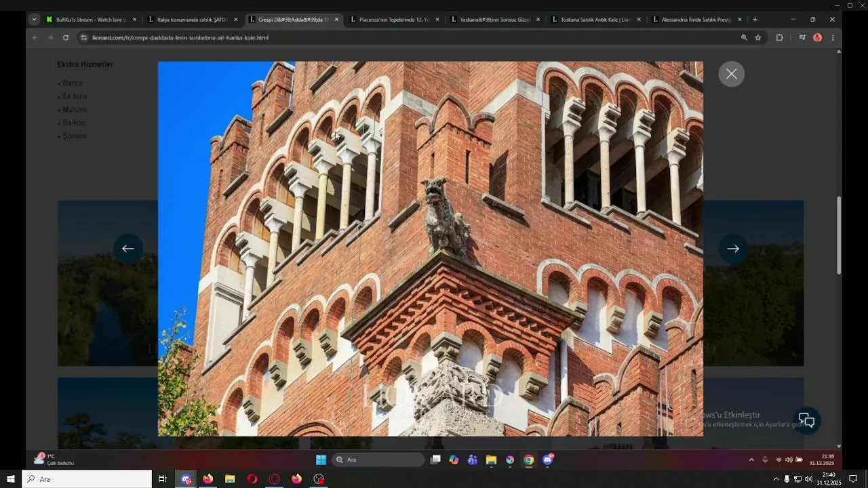868x488 pixels.
Task: Select the Crespi D'Adda tab
Action: tap(293, 20)
